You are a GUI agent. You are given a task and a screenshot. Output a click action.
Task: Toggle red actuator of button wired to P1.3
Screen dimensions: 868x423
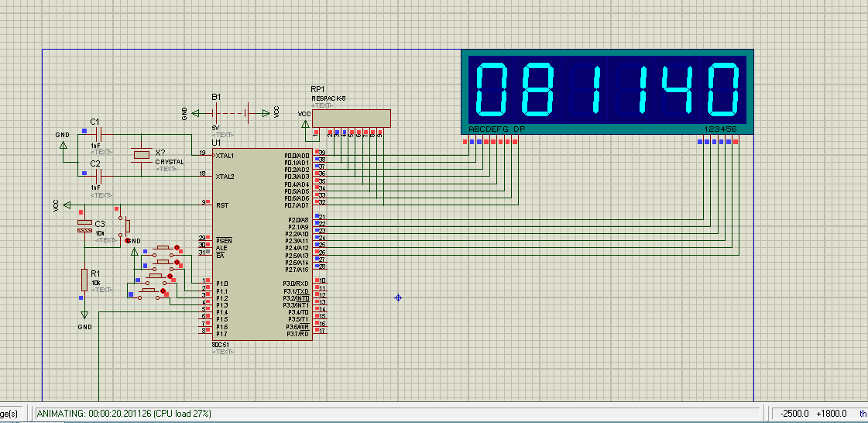tap(163, 290)
